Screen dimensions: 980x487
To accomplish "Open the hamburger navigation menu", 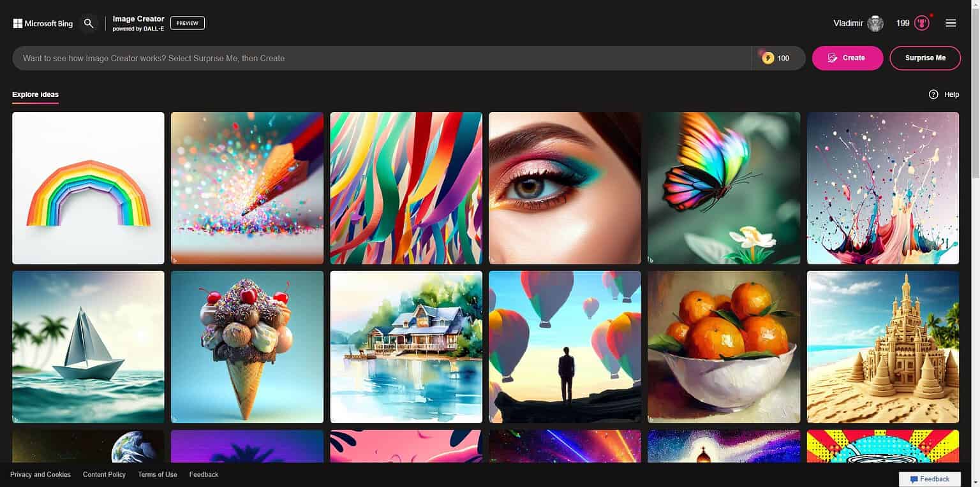I will pos(951,23).
